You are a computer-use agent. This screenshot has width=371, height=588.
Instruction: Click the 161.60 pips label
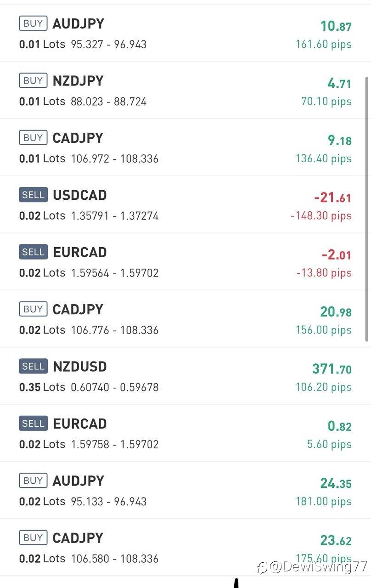(x=324, y=45)
